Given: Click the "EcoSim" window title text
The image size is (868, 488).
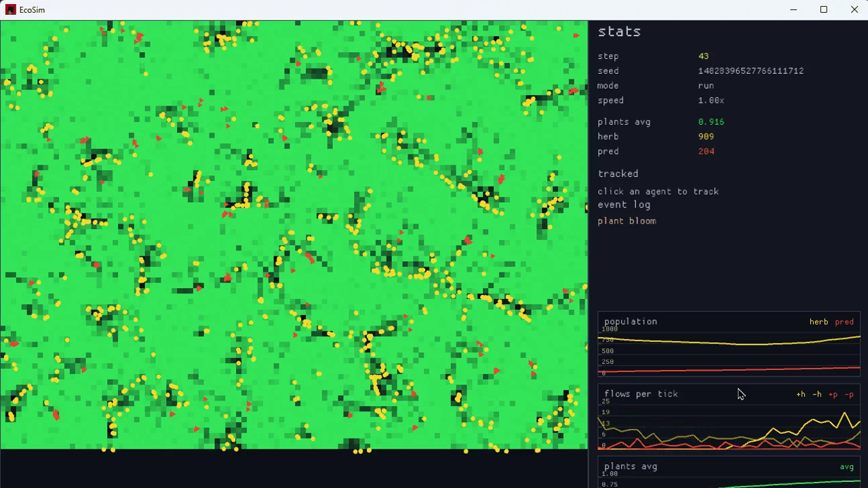Looking at the screenshot, I should (32, 9).
